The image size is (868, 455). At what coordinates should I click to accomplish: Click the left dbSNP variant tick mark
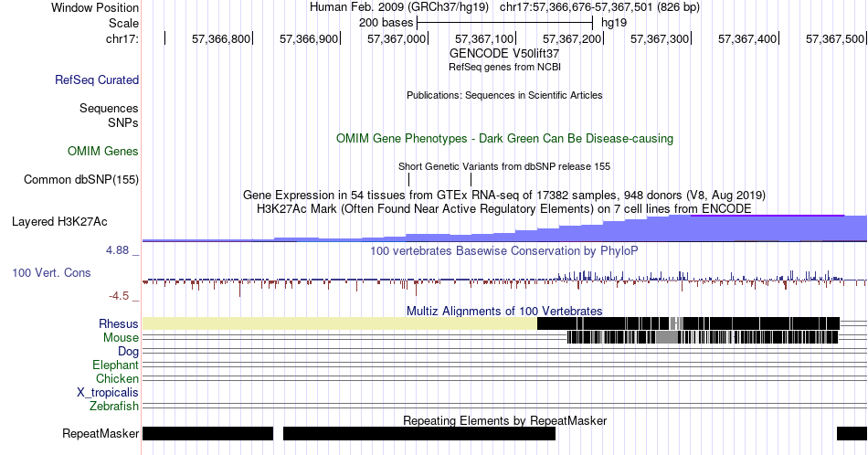[408, 179]
